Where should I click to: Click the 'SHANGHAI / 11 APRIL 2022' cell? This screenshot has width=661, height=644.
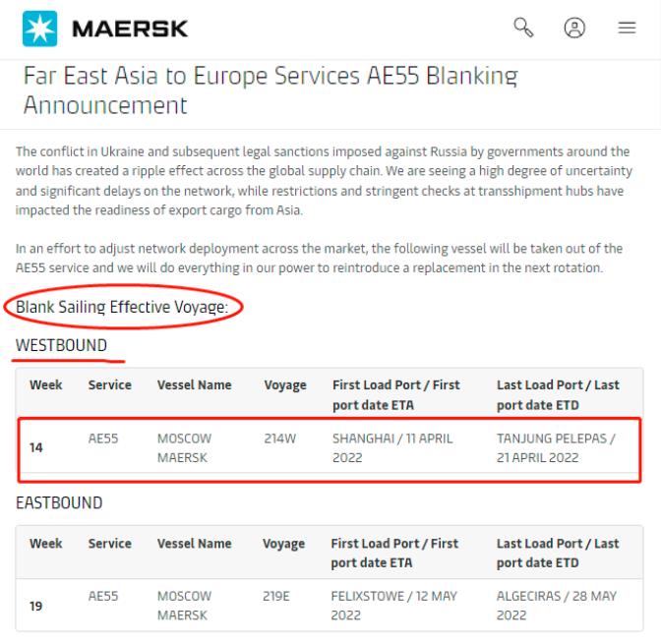coord(392,446)
